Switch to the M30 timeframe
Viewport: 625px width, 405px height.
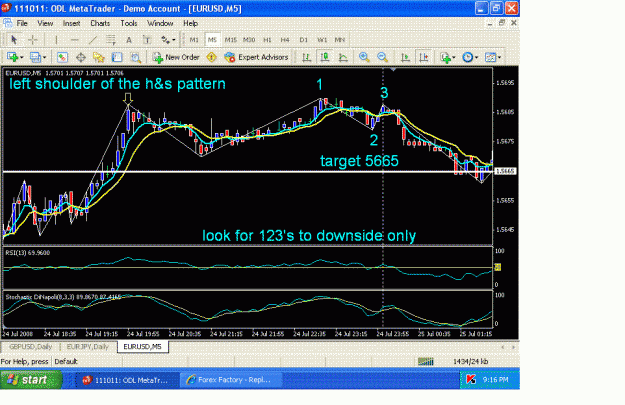(x=249, y=39)
